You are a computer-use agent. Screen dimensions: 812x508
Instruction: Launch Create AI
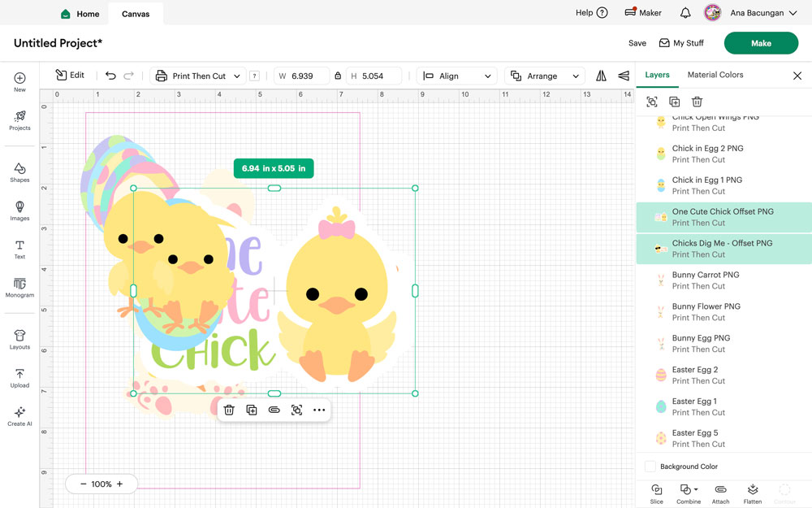[19, 416]
